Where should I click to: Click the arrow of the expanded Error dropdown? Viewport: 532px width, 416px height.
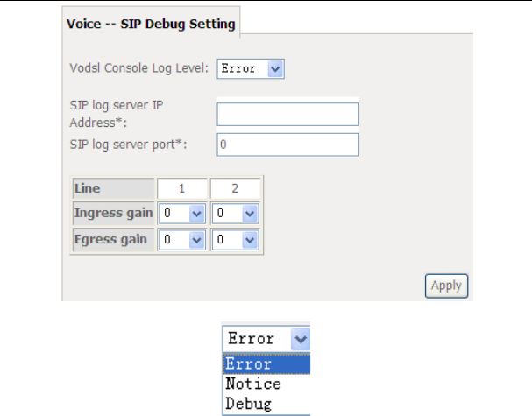[x=300, y=339]
